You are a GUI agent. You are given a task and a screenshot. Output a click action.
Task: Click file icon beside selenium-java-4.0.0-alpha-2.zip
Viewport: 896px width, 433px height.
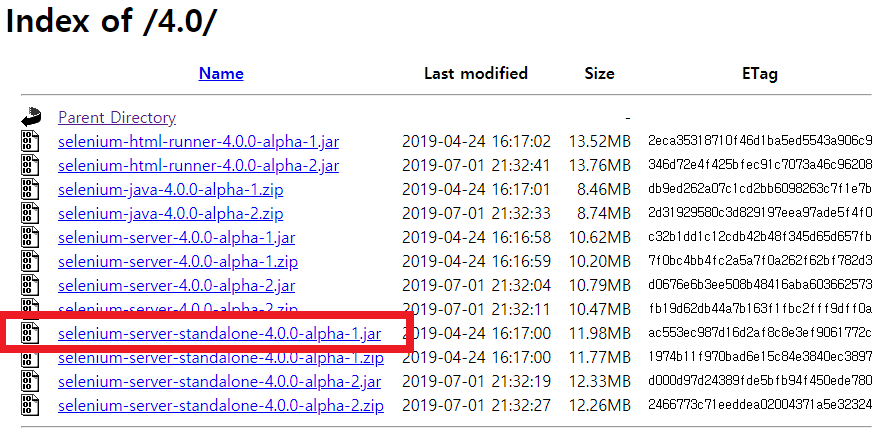click(x=30, y=213)
